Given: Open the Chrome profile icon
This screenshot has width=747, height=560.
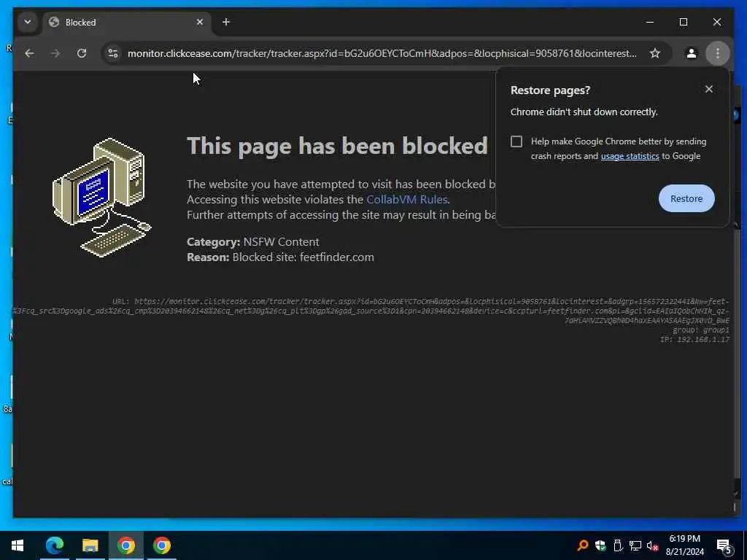Looking at the screenshot, I should (692, 53).
